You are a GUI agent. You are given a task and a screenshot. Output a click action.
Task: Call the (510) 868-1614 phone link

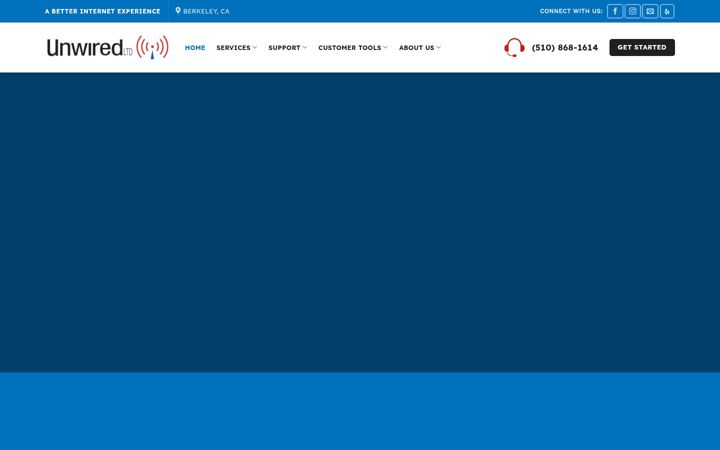(x=565, y=48)
